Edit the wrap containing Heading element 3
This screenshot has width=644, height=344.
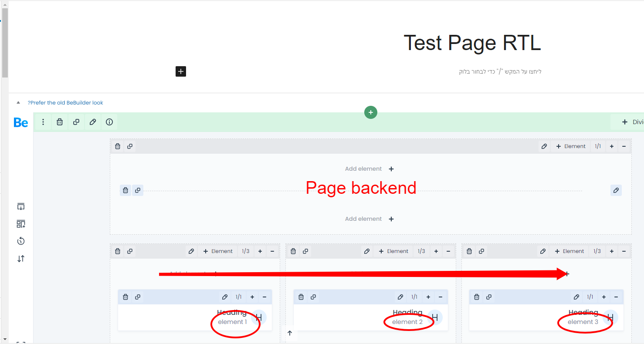[x=543, y=251]
